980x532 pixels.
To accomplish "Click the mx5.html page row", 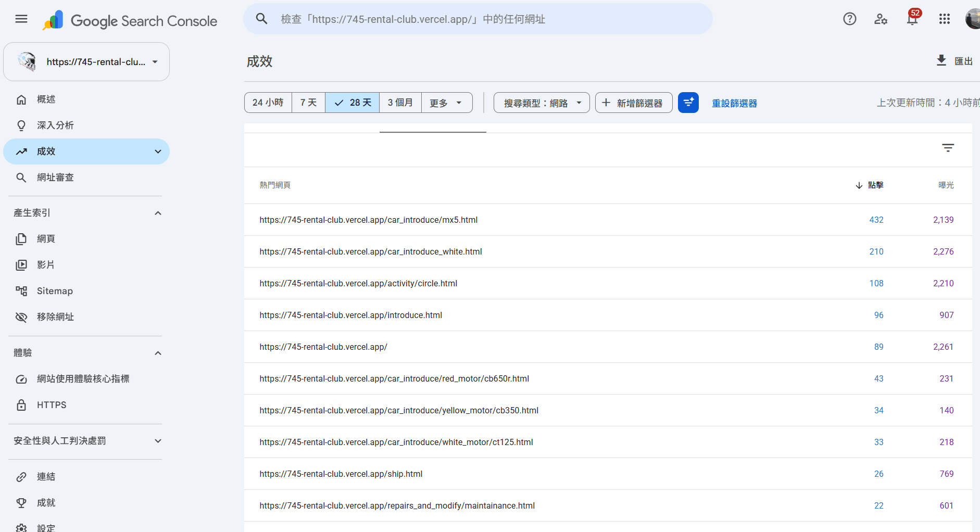I will [608, 220].
